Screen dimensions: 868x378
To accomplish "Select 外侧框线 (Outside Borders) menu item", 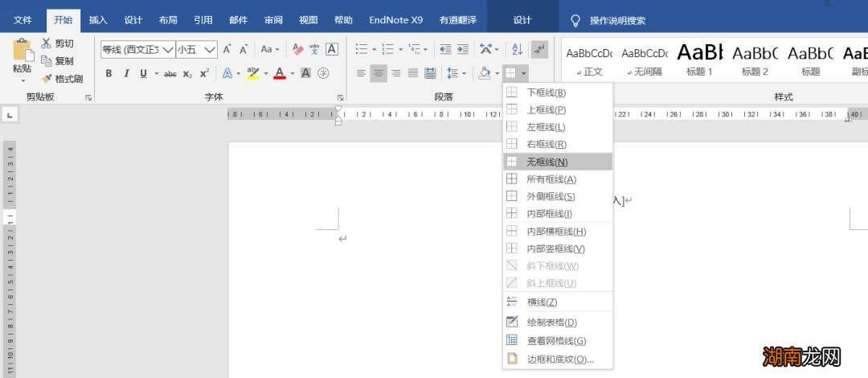I will pos(558,196).
